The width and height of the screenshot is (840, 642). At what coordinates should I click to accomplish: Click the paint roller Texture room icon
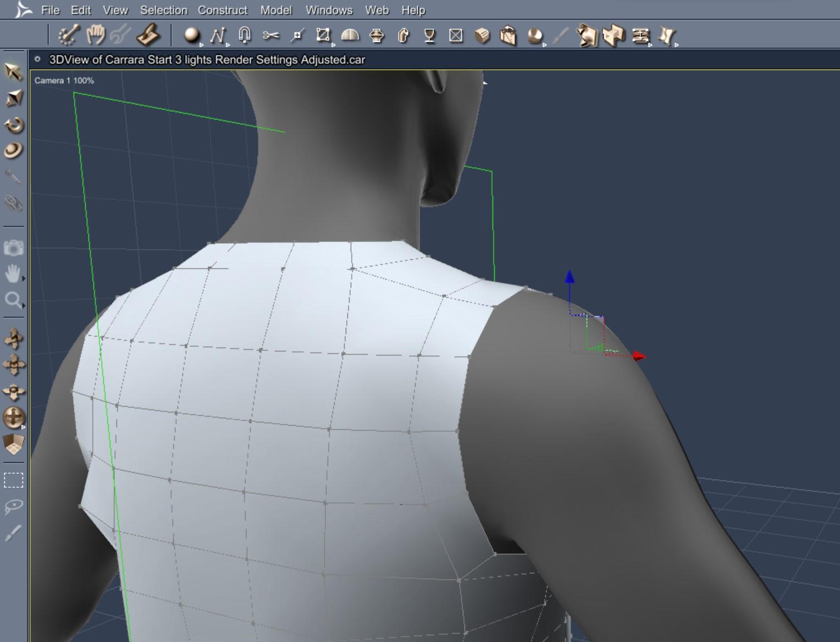148,35
